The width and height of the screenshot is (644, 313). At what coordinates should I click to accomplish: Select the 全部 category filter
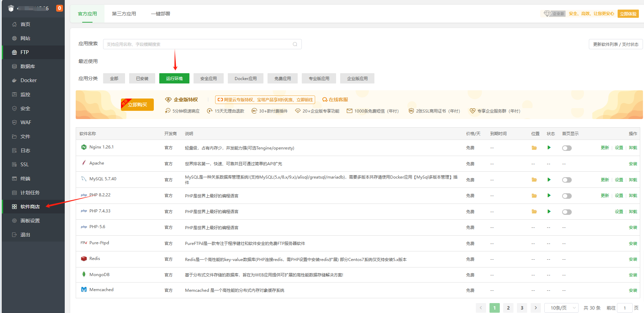[x=114, y=78]
